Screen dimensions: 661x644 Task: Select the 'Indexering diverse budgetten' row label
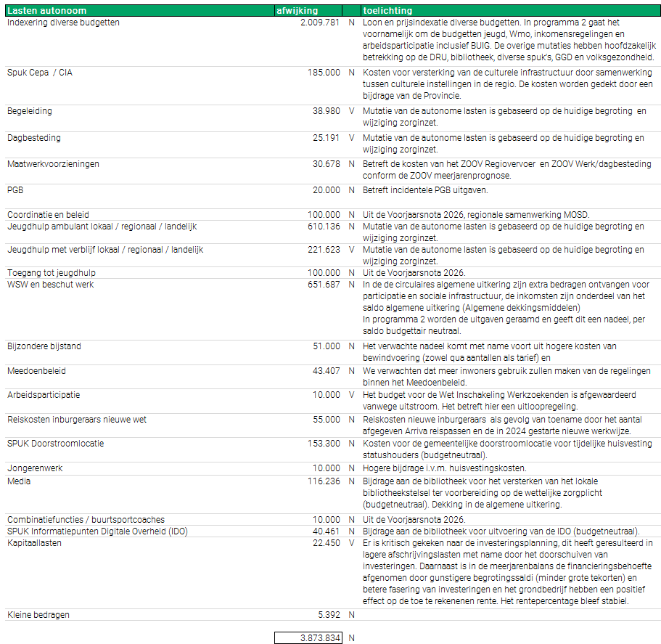tap(63, 23)
